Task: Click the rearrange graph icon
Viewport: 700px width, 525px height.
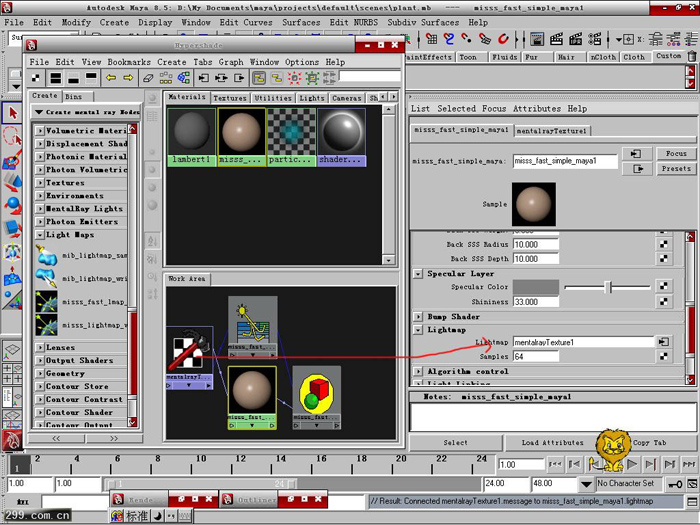Action: click(166, 78)
